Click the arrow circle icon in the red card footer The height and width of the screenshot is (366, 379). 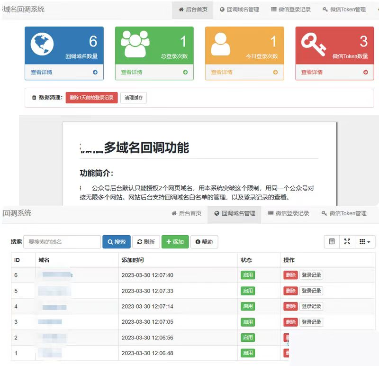tap(366, 72)
